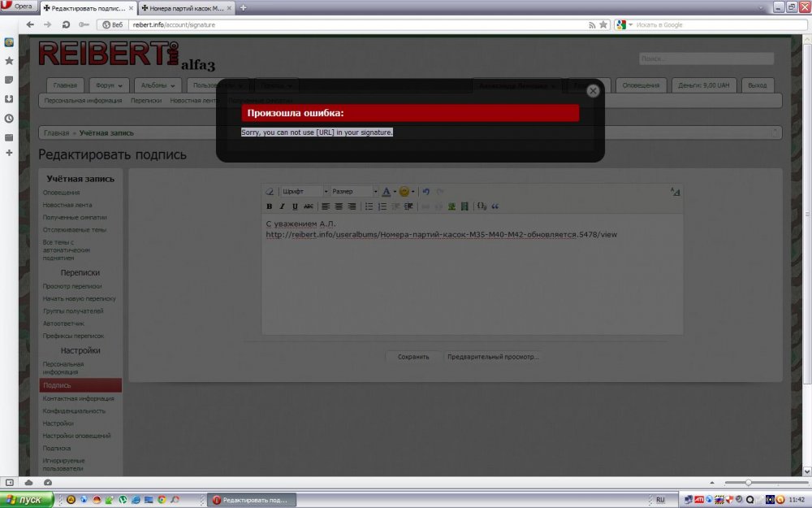812x508 pixels.
Task: Expand the Альбомы menu
Action: (158, 85)
